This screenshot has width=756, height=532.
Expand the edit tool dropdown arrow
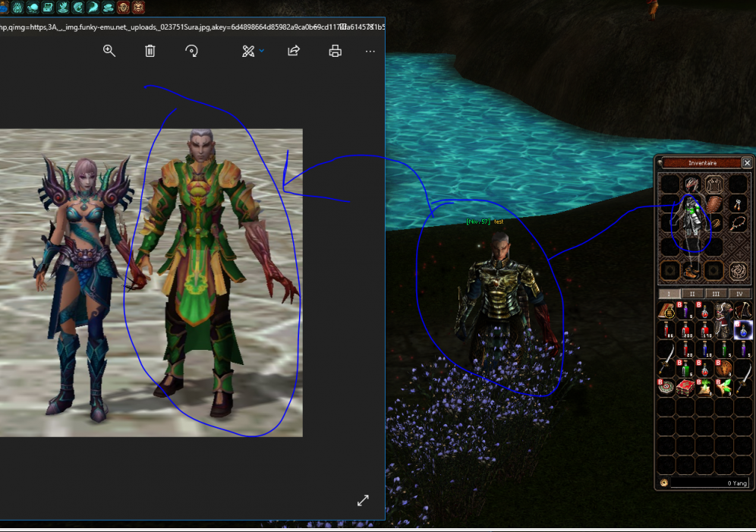(261, 50)
